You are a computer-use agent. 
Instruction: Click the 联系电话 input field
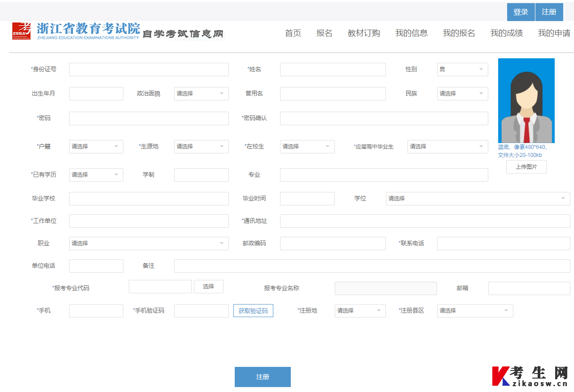504,244
